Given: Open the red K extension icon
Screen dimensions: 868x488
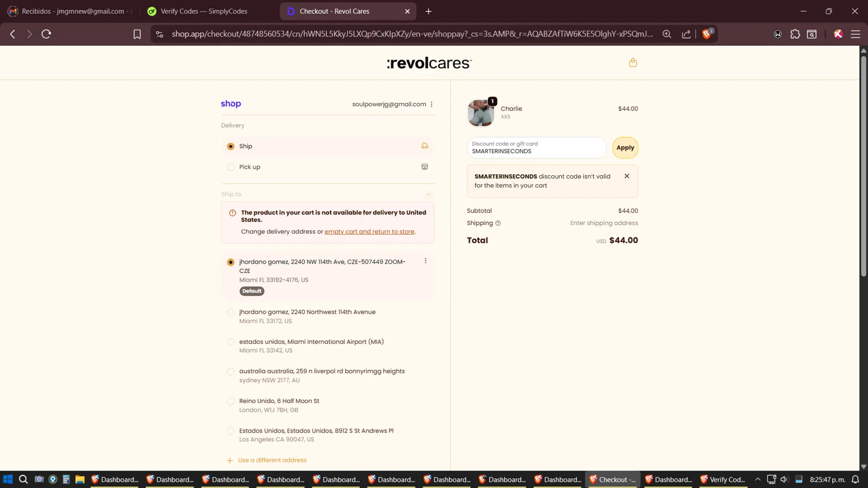Looking at the screenshot, I should (x=838, y=34).
